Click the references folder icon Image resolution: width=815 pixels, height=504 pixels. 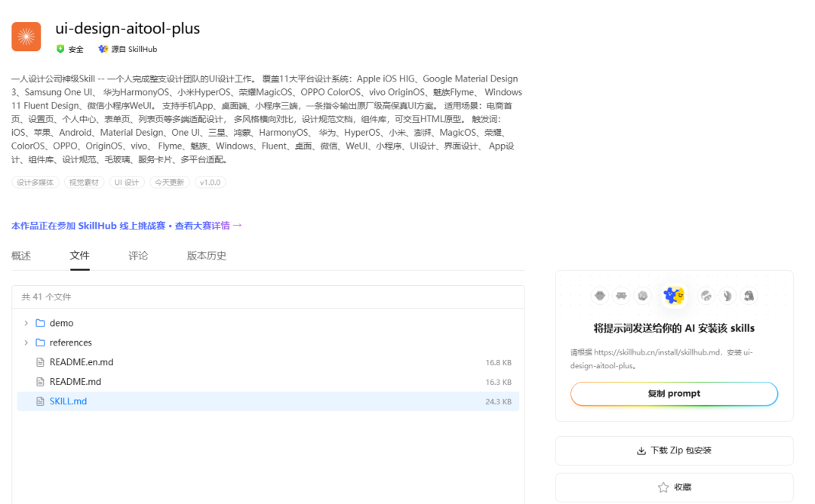point(40,343)
